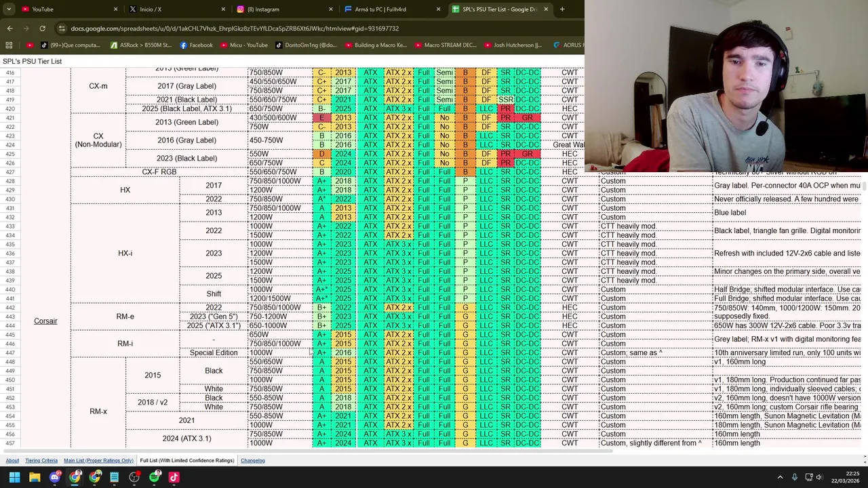The width and height of the screenshot is (868, 488).
Task: Open the Micu - YouTube bookmark
Action: coord(243,45)
